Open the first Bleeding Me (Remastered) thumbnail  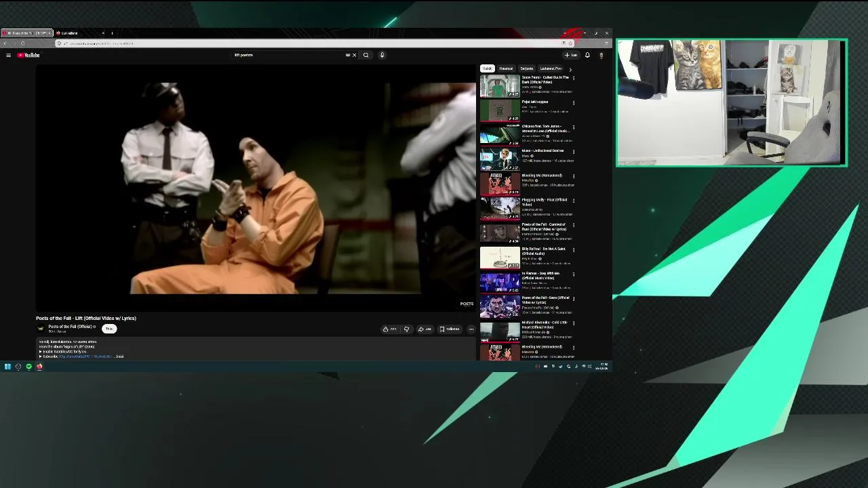pos(500,184)
